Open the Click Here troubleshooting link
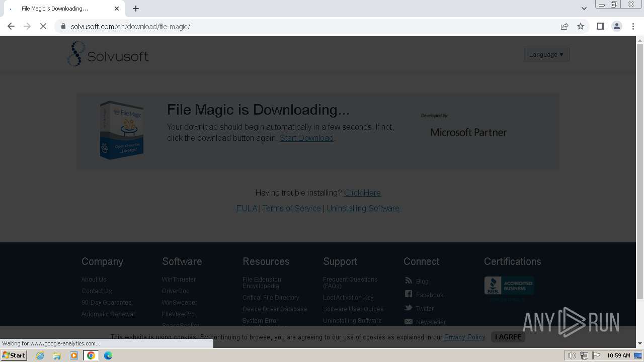The width and height of the screenshot is (644, 362). 362,193
